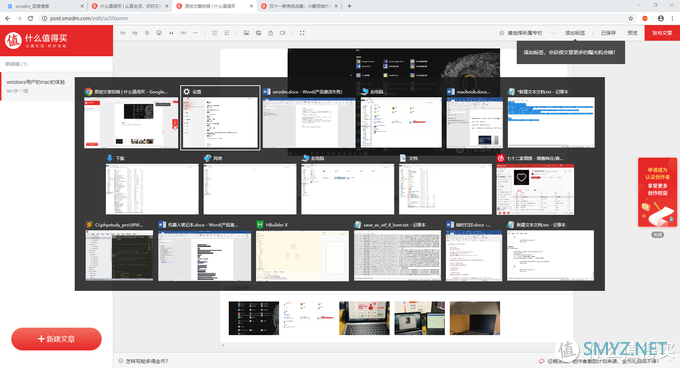Screen dimensions: 680x368
Task: Apply H1 heading in editor toolbar
Action: 123,33
